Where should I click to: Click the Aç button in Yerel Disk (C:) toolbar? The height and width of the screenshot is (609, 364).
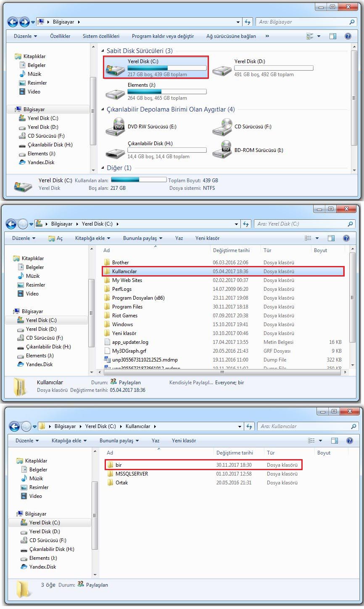tap(55, 238)
